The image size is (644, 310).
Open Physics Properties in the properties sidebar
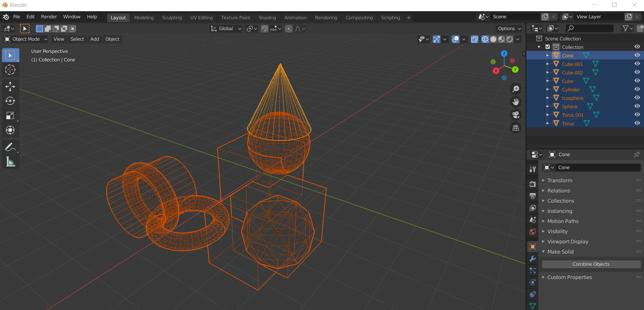[x=532, y=282]
